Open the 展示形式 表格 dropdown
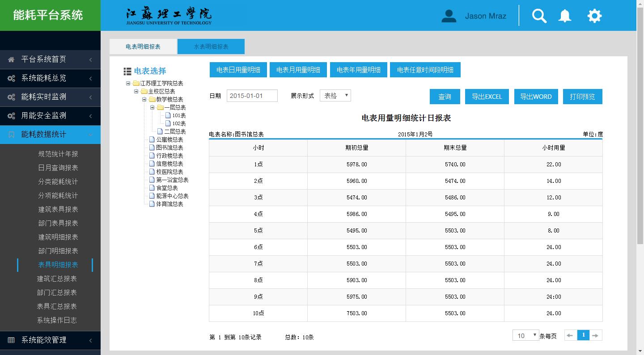 tap(335, 96)
